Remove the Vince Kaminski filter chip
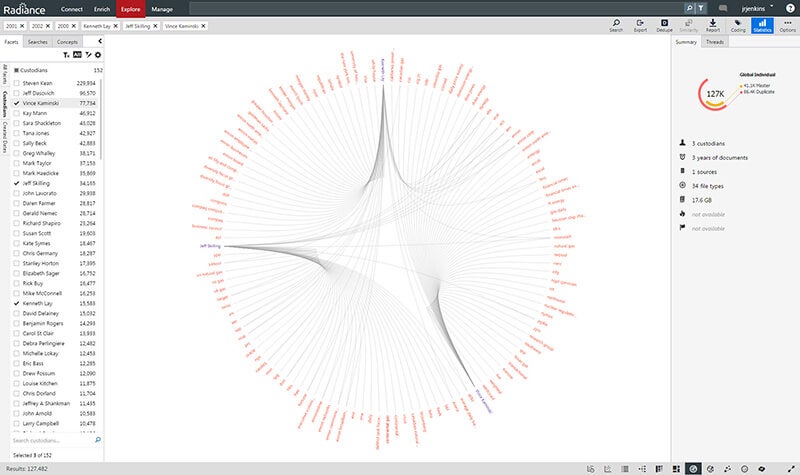The width and height of the screenshot is (800, 475). pos(203,26)
